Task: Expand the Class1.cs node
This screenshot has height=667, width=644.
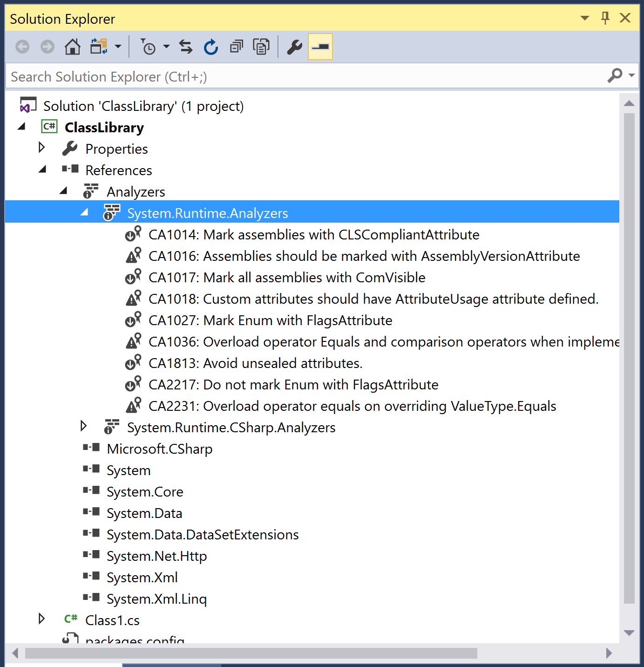Action: tap(42, 619)
